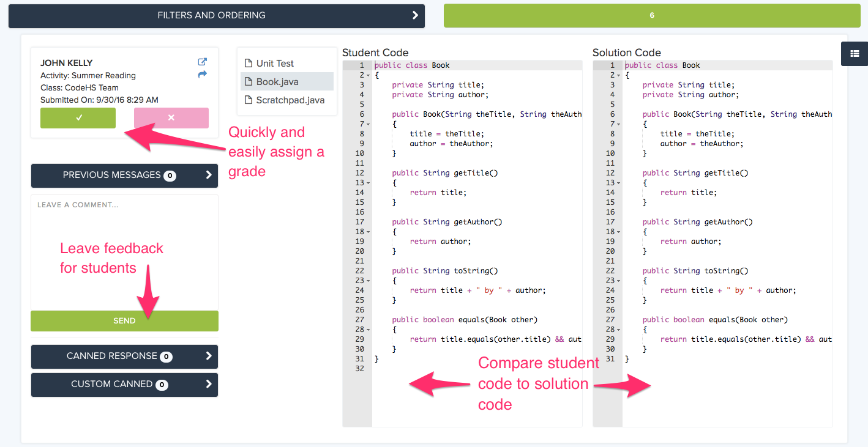The height and width of the screenshot is (447, 868).
Task: Expand the Canned Response section
Action: (x=124, y=356)
